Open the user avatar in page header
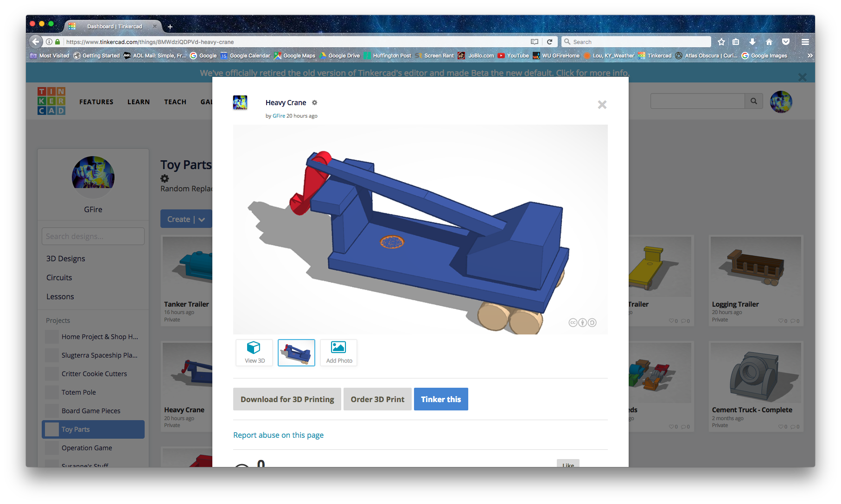The height and width of the screenshot is (504, 841). coord(781,101)
